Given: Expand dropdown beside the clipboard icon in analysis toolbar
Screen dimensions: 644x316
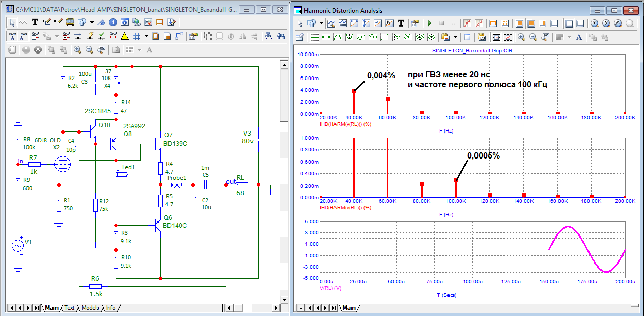Looking at the screenshot, I should [x=455, y=37].
